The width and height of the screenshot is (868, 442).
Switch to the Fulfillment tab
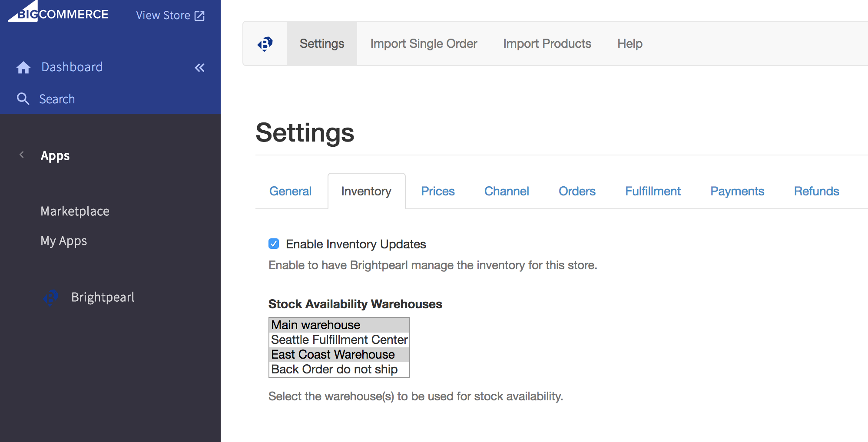653,191
